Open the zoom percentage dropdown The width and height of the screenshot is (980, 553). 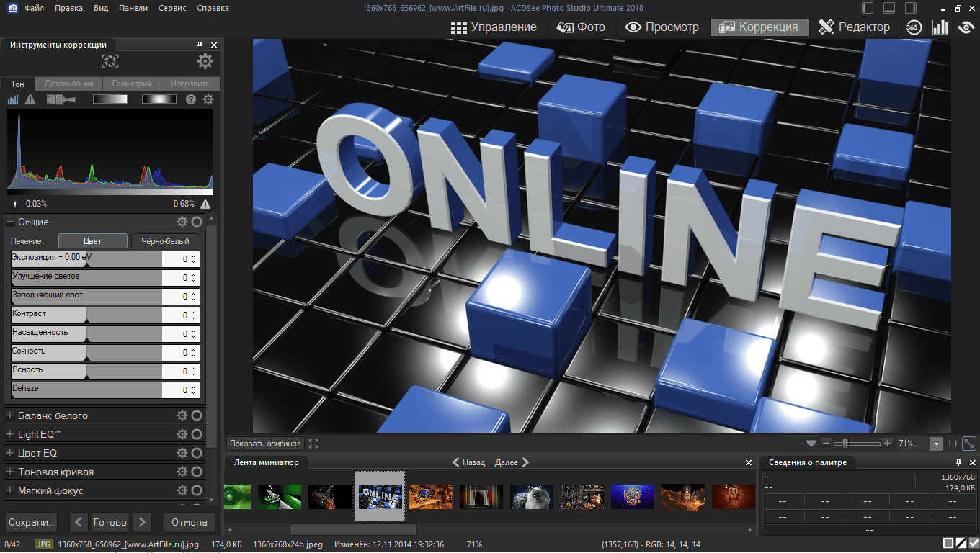tap(936, 444)
